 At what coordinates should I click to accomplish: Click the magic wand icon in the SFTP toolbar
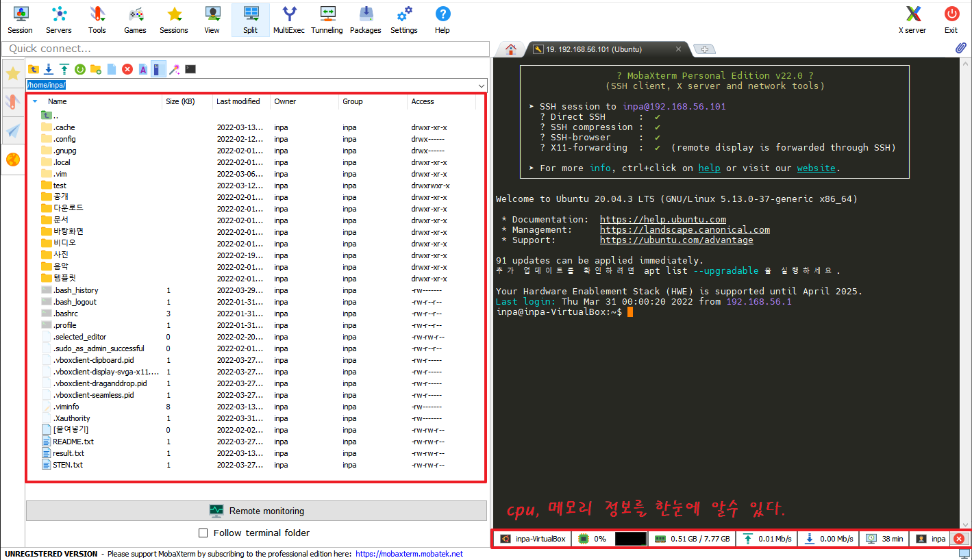(175, 69)
